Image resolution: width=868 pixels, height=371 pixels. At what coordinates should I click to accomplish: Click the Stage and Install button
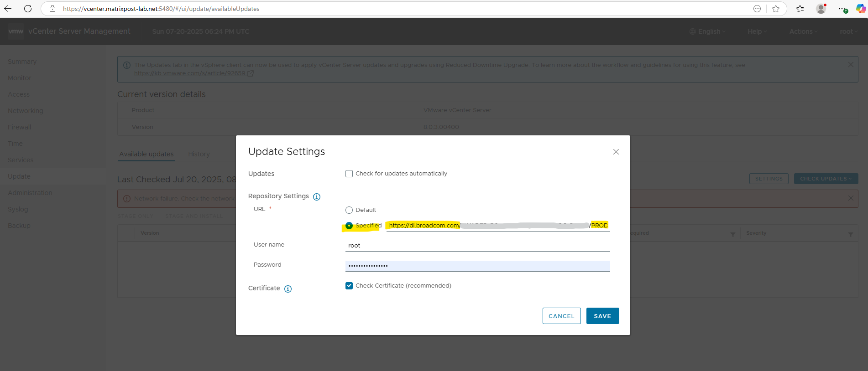[x=194, y=216]
